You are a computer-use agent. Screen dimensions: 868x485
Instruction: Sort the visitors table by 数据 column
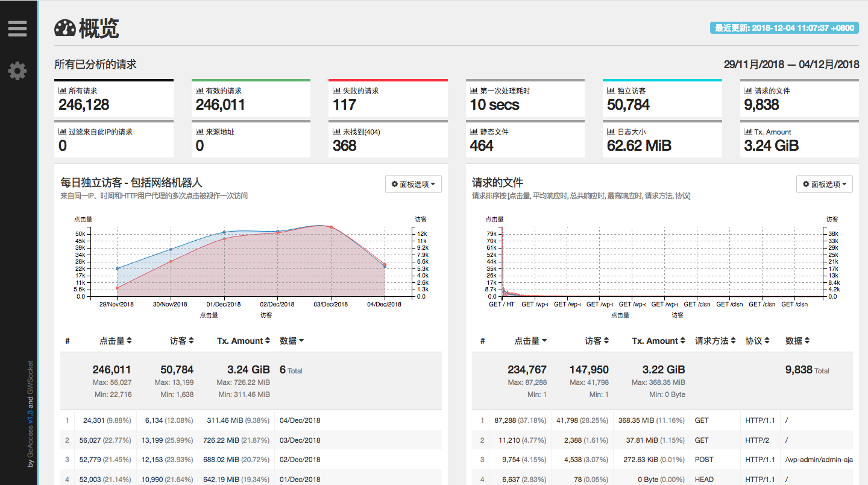pos(292,341)
